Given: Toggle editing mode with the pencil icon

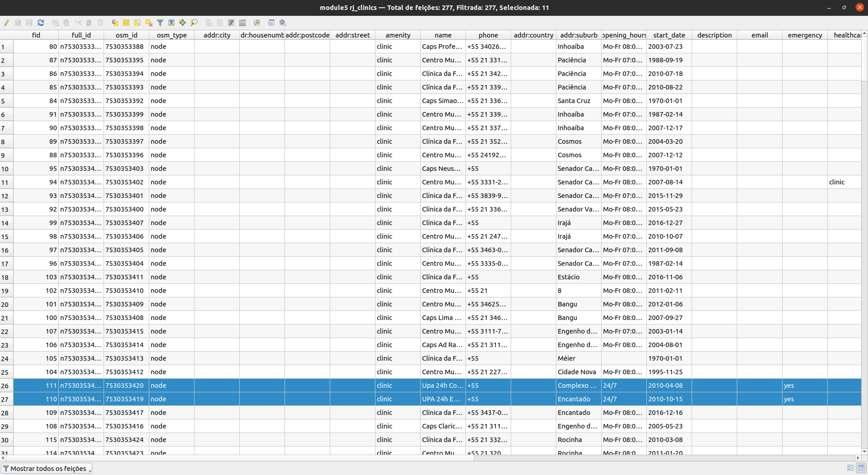Looking at the screenshot, I should click(x=6, y=23).
